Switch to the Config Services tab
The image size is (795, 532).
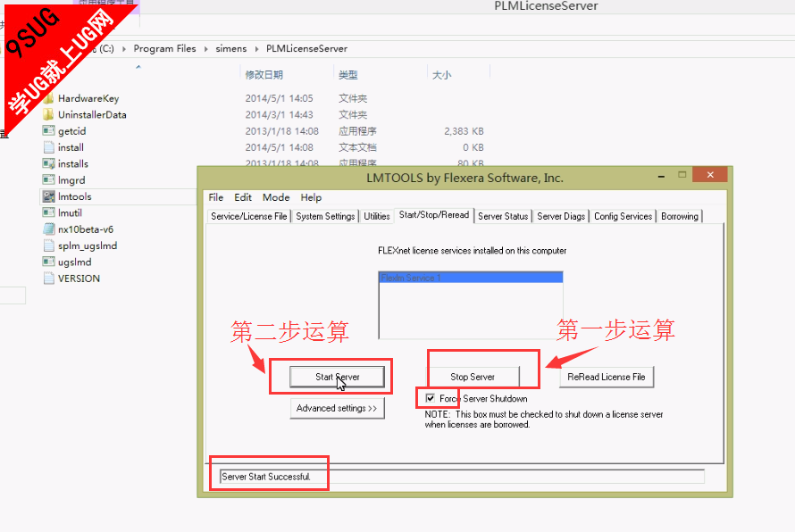pos(623,216)
